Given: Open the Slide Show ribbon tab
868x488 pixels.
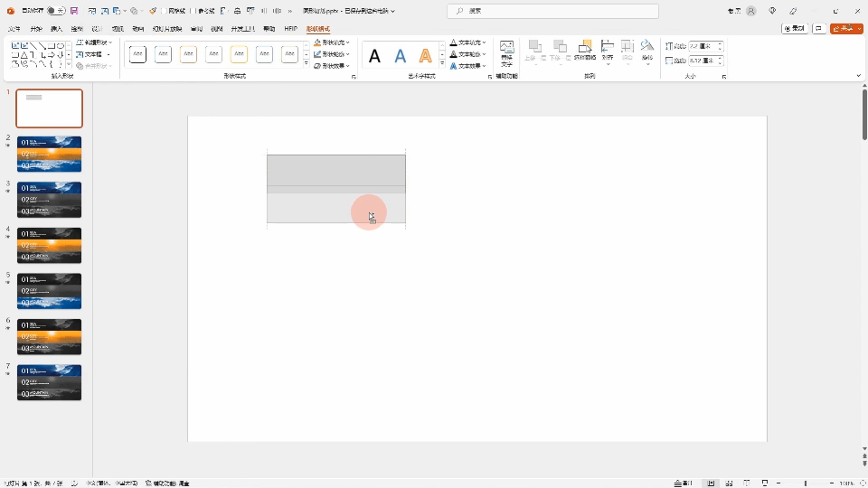Looking at the screenshot, I should 167,29.
